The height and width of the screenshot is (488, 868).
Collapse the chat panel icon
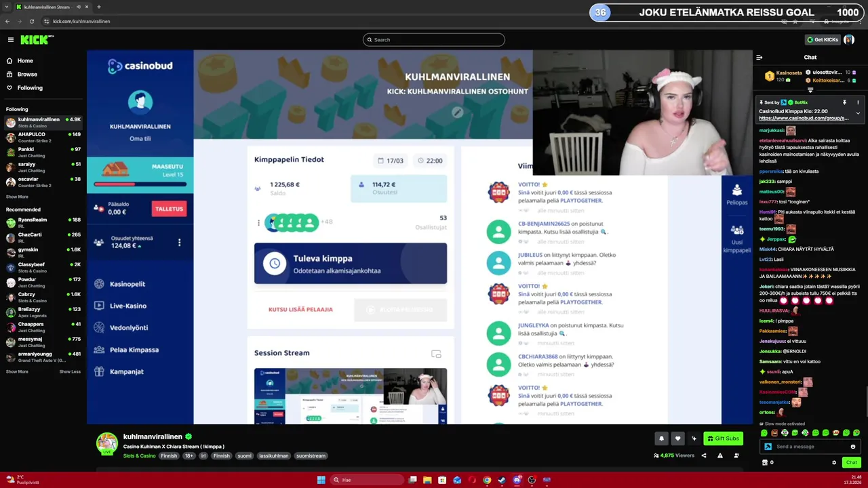pos(759,58)
